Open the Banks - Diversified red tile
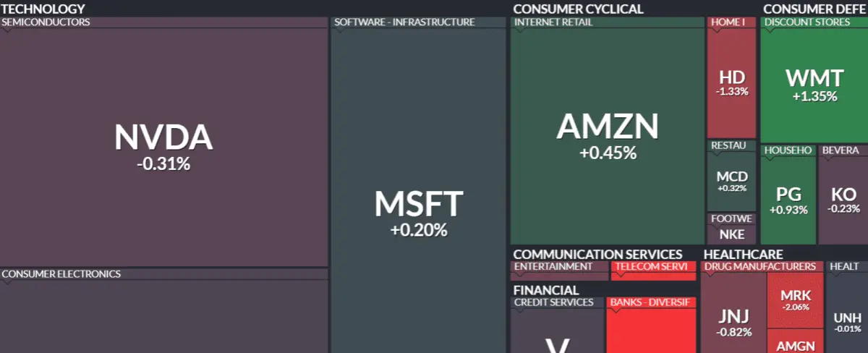868x353 pixels. point(651,325)
